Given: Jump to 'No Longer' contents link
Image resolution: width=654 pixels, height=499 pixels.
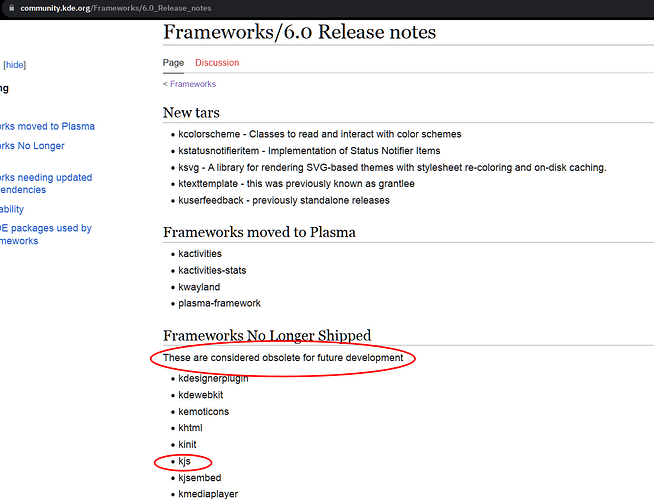Looking at the screenshot, I should click(32, 146).
